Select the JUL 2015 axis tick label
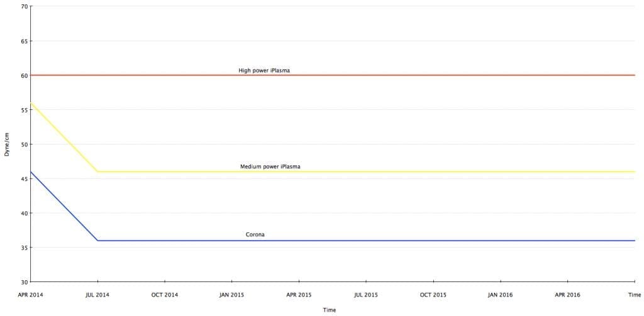The image size is (644, 316). [366, 295]
